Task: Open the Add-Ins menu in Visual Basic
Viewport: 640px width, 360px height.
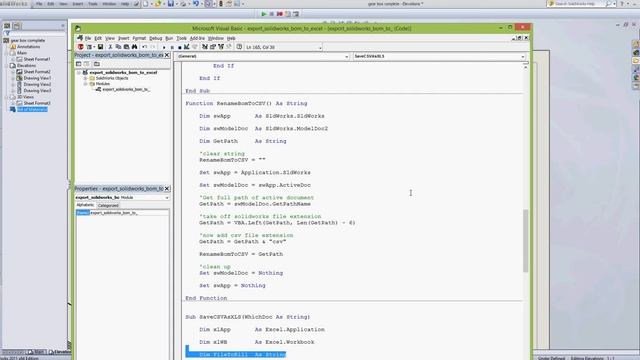Action: pyautogui.click(x=198, y=38)
